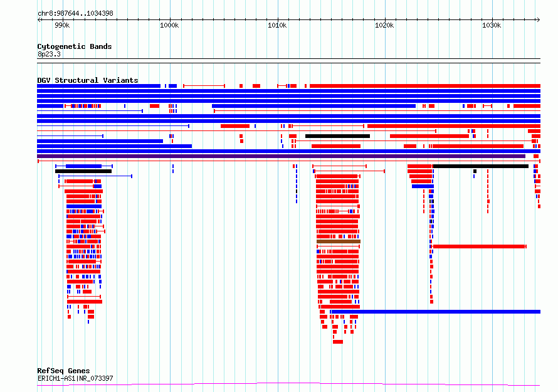Click the left arrow at ruler start
Viewport: 558px width, 392px height.
39,19
